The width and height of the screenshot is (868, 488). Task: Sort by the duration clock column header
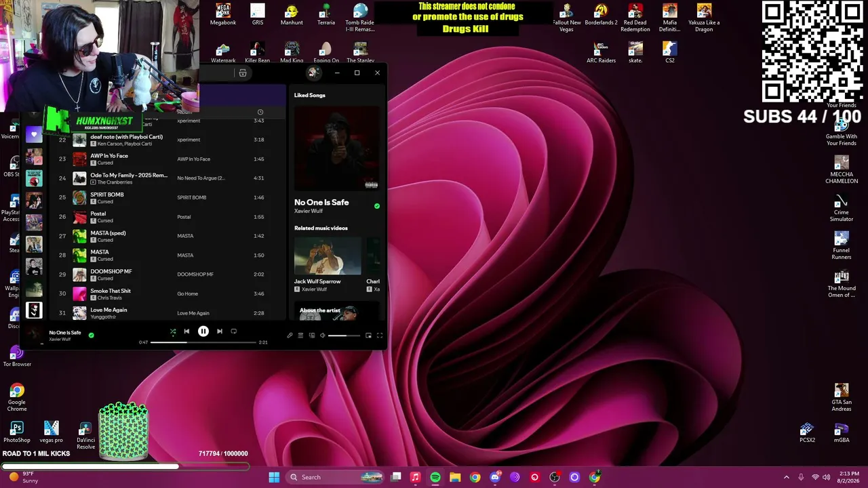click(260, 112)
